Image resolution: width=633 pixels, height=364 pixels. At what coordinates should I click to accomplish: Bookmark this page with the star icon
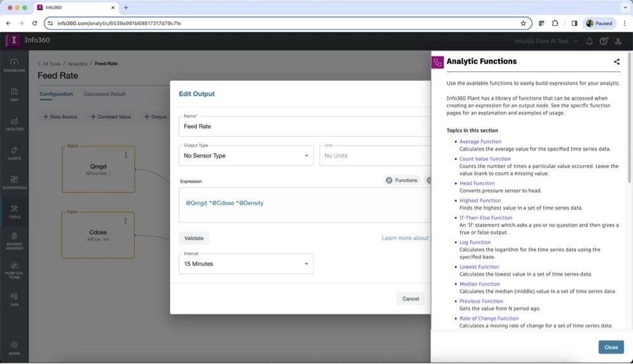click(x=523, y=23)
